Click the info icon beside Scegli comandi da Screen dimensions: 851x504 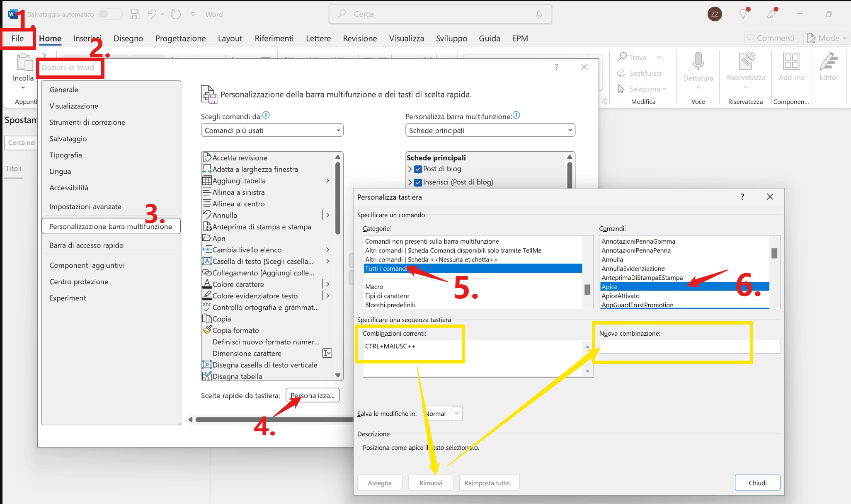[x=266, y=115]
